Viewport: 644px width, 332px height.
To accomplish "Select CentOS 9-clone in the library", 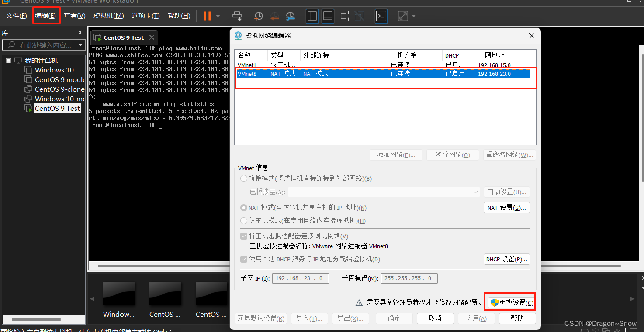I will pos(60,89).
